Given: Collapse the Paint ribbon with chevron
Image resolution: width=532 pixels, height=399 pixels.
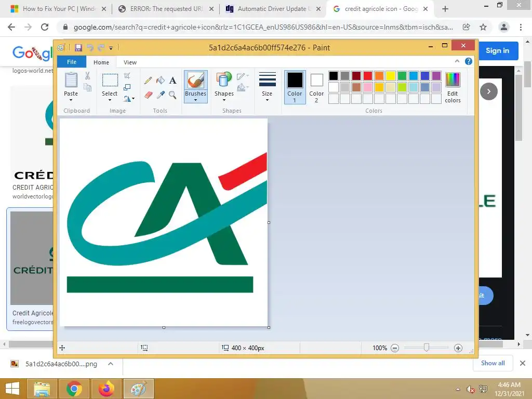Looking at the screenshot, I should tap(457, 61).
